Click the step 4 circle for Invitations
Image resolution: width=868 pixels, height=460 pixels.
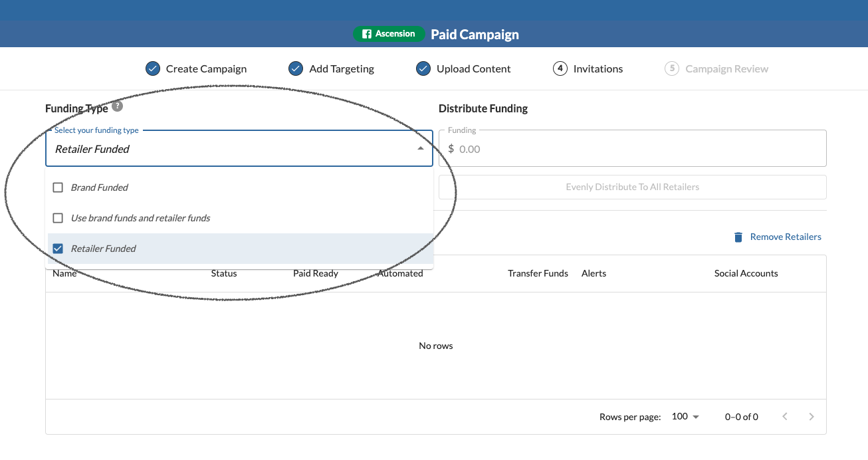tap(560, 68)
